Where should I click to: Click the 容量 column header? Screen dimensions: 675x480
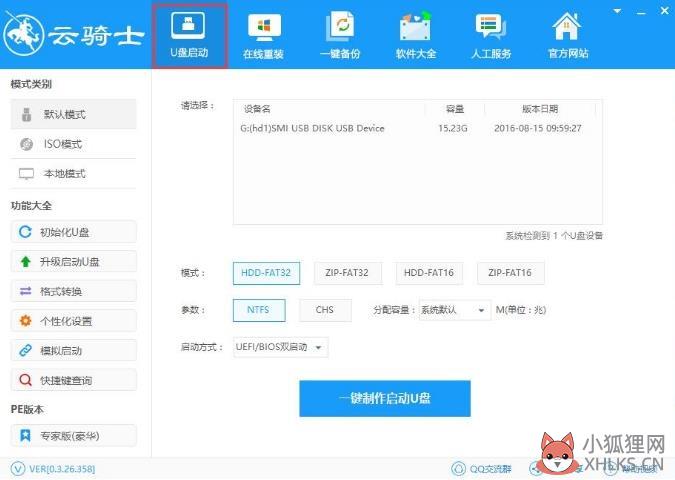455,109
